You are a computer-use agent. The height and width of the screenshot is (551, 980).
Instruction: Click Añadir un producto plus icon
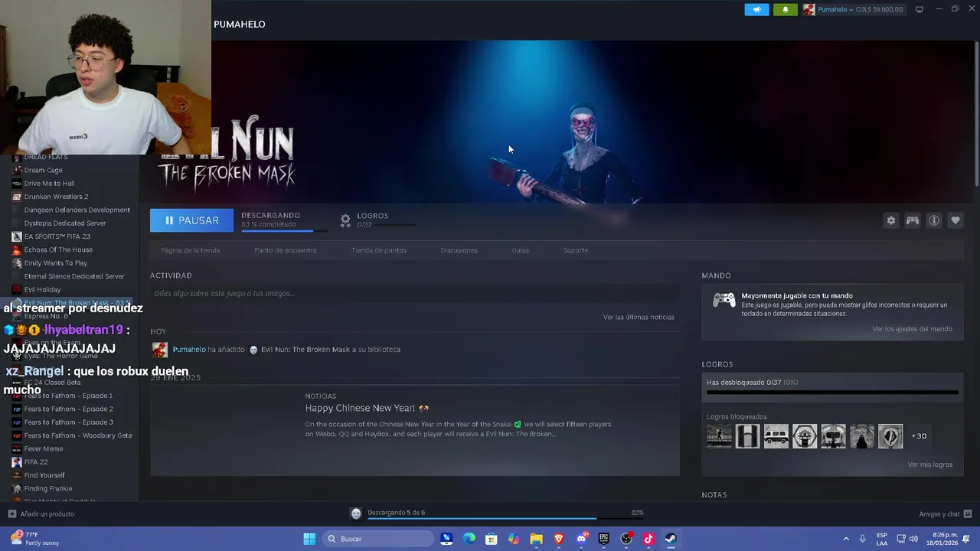tap(11, 514)
